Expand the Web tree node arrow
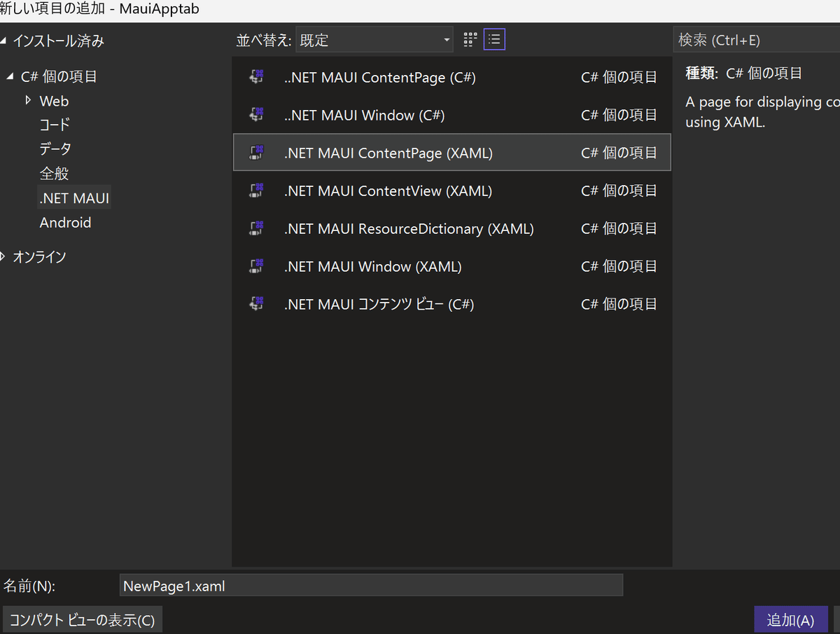 coord(29,100)
